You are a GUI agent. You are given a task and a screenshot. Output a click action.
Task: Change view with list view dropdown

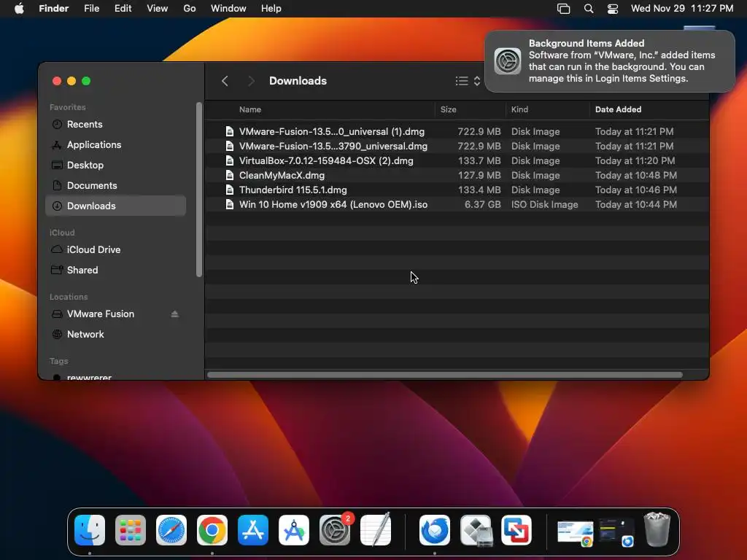pos(468,81)
